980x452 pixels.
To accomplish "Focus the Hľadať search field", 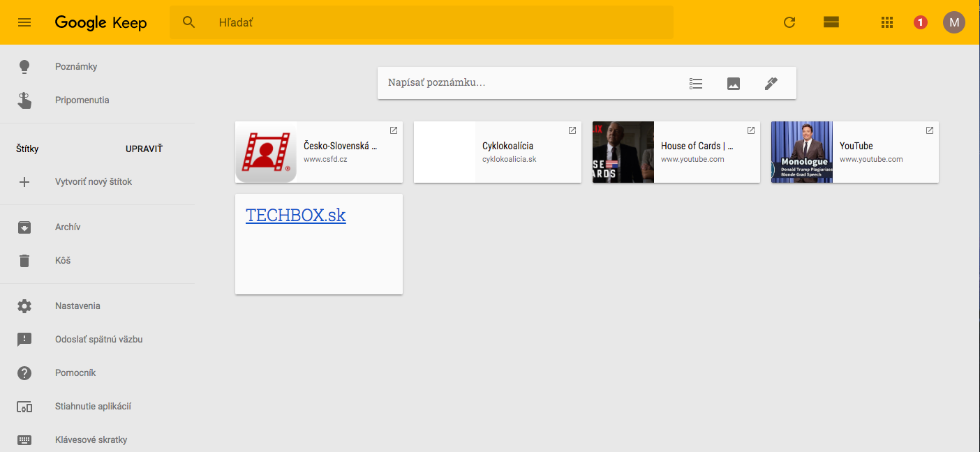I will pos(422,22).
